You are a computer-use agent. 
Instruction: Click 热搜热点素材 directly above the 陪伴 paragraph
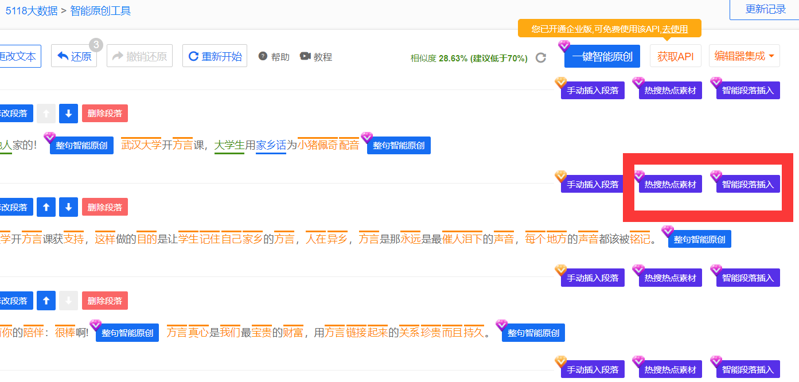pyautogui.click(x=670, y=278)
